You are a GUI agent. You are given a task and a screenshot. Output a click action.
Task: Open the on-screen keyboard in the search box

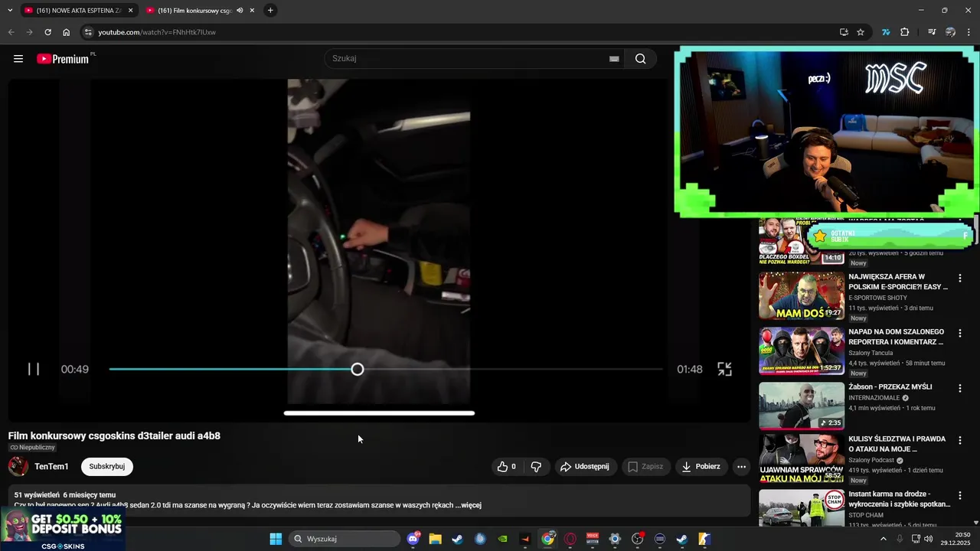614,59
